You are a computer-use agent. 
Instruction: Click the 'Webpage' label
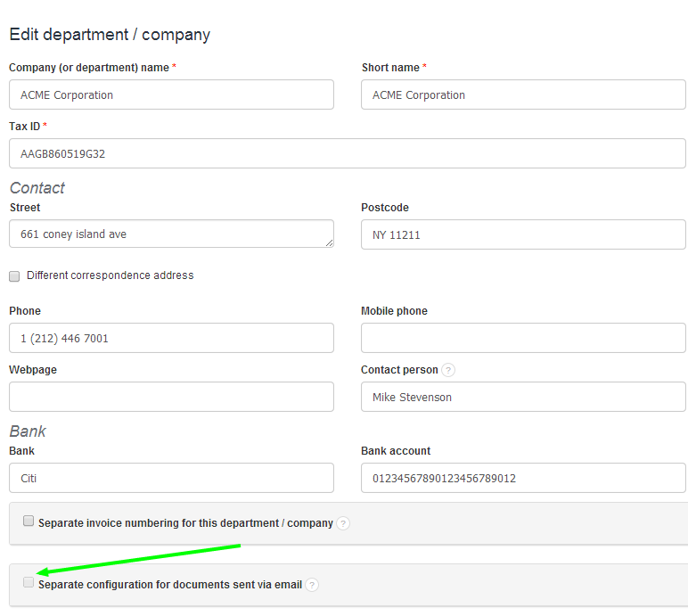tap(33, 370)
